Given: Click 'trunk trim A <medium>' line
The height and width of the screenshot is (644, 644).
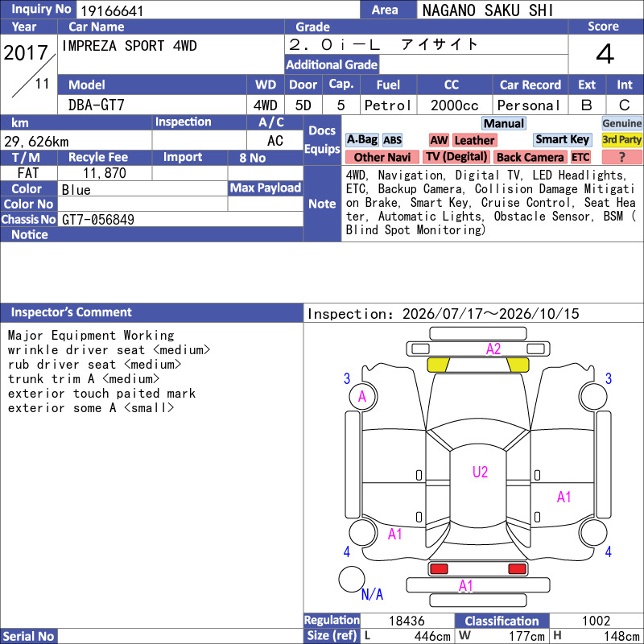Looking at the screenshot, I should [84, 378].
